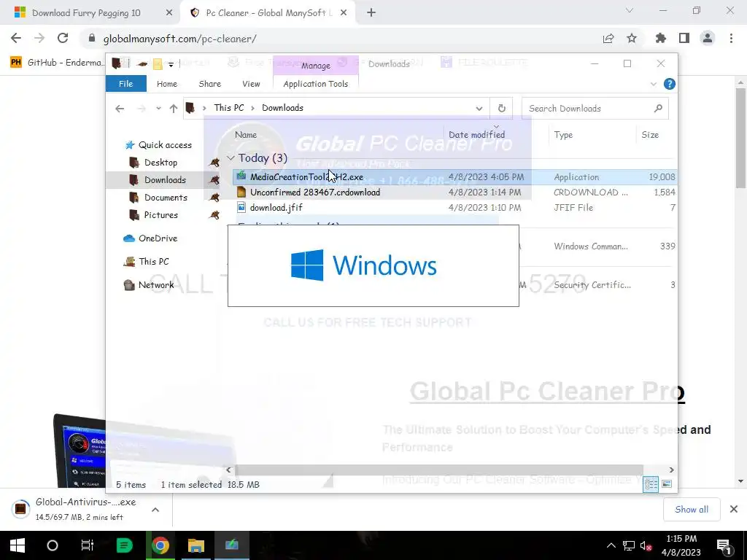Go back in Chrome browser

pos(16,39)
